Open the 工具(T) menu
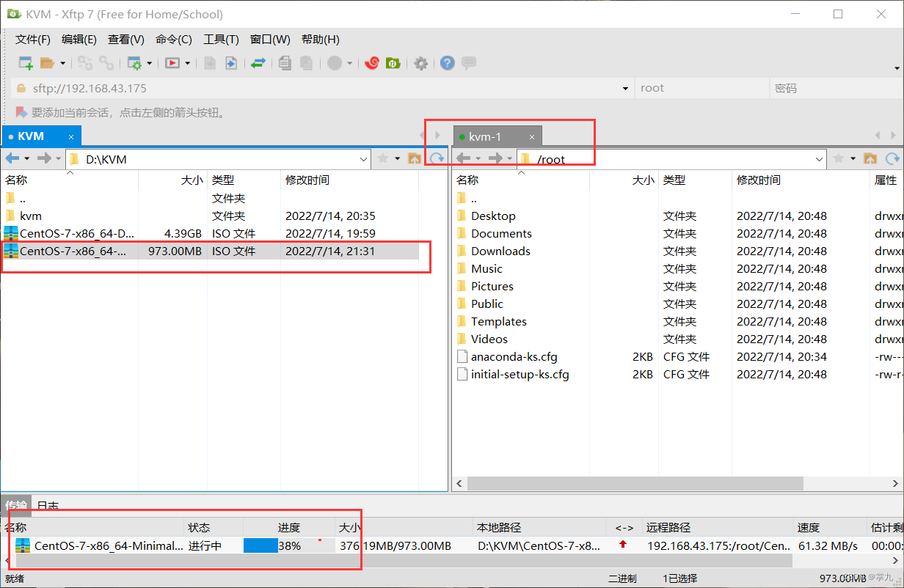904x588 pixels. point(221,40)
